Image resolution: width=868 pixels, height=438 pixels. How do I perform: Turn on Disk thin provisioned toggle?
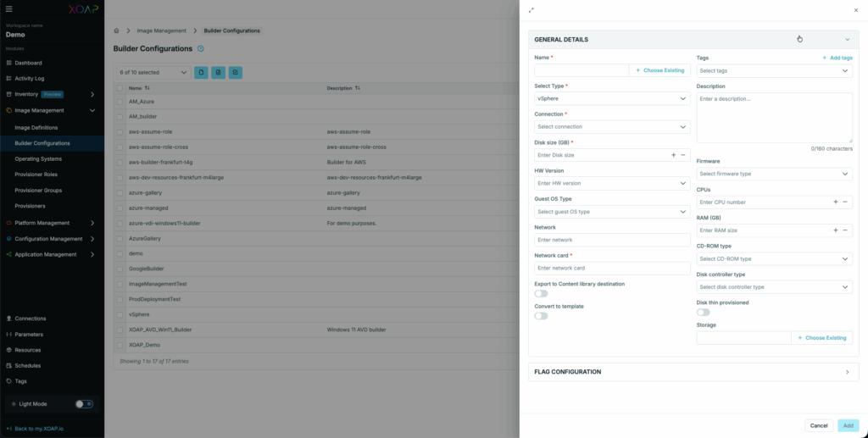[x=703, y=312]
